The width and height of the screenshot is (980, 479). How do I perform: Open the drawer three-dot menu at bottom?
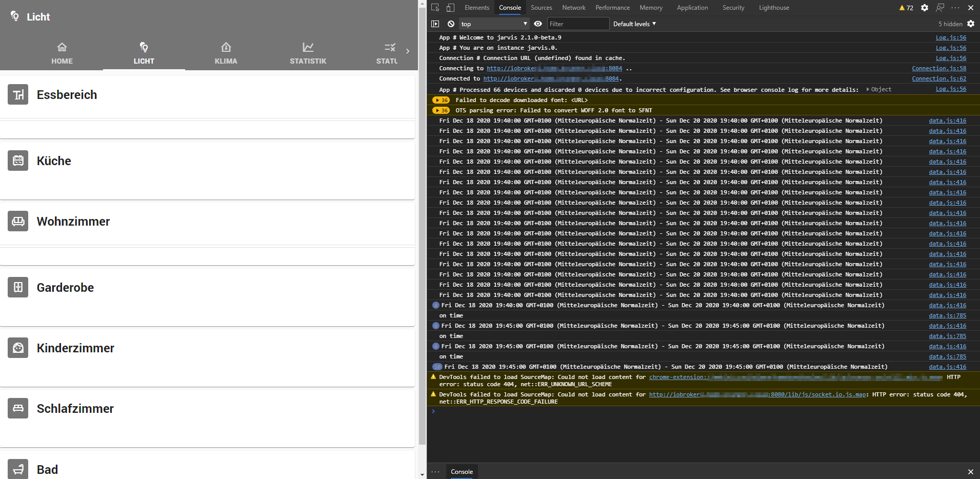click(435, 471)
